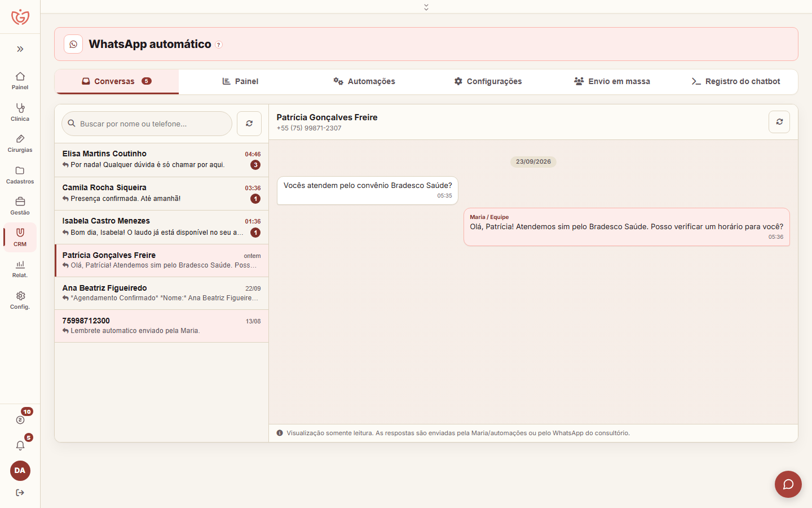Open Ana Beatriz Figueiredo conversation

(x=161, y=293)
